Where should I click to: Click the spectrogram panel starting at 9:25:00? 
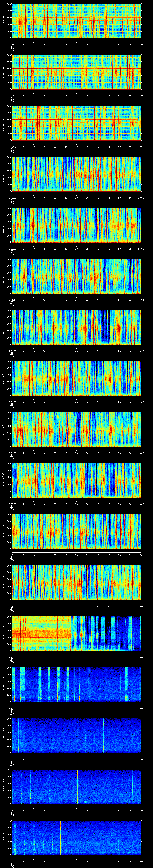(77, 481)
